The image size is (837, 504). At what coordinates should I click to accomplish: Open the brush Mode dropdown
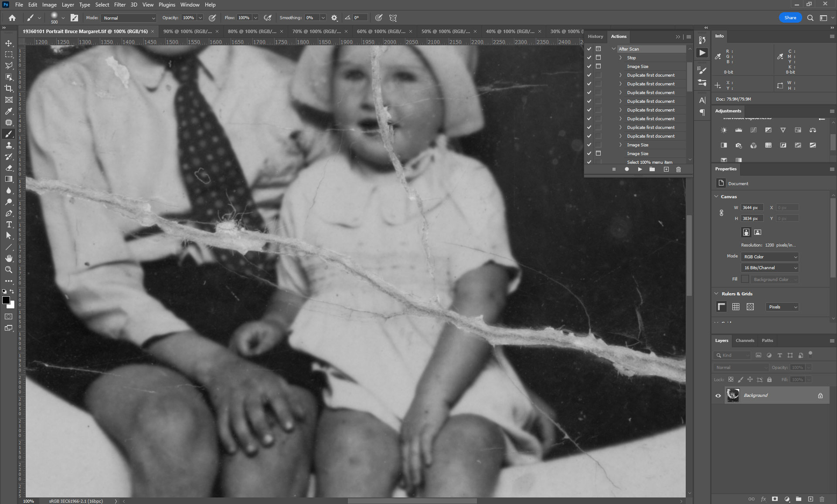129,18
